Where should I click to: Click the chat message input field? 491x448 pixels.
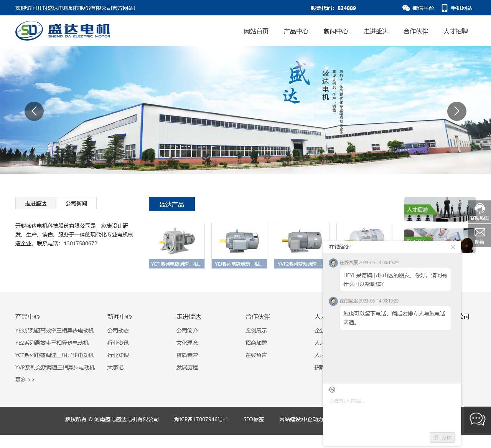(391, 411)
